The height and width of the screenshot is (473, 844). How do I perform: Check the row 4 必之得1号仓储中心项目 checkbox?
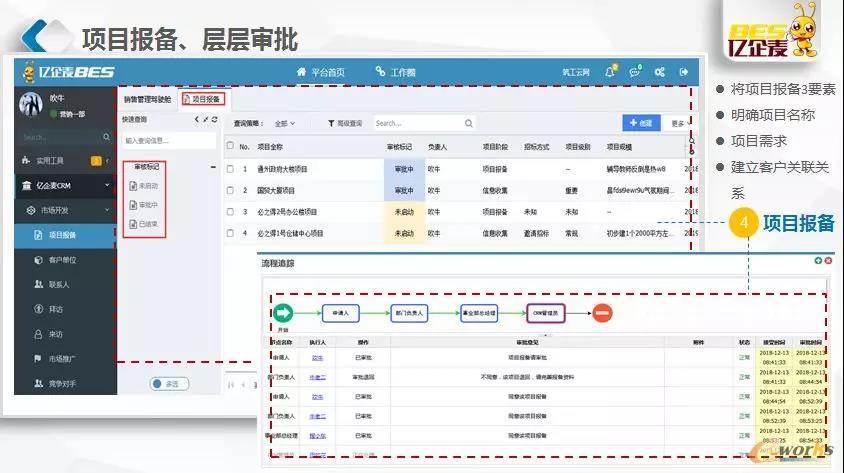230,233
